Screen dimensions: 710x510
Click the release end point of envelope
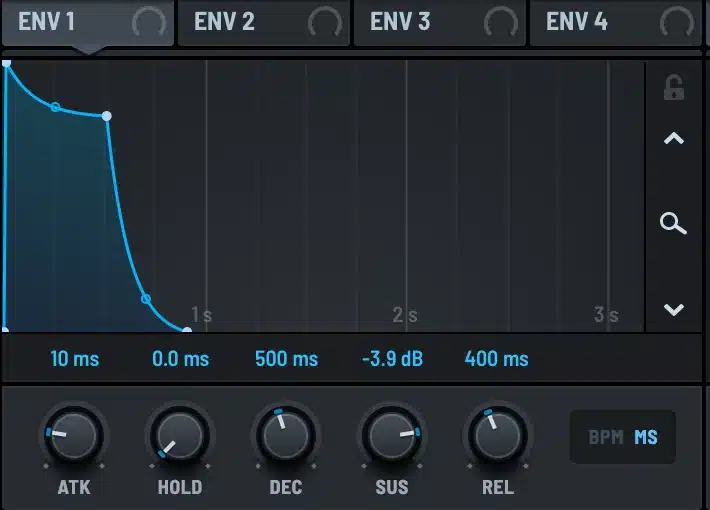point(187,330)
